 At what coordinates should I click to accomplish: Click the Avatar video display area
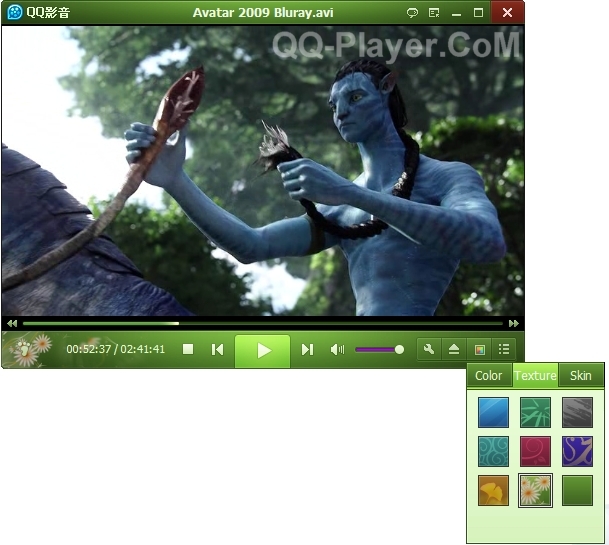(263, 171)
